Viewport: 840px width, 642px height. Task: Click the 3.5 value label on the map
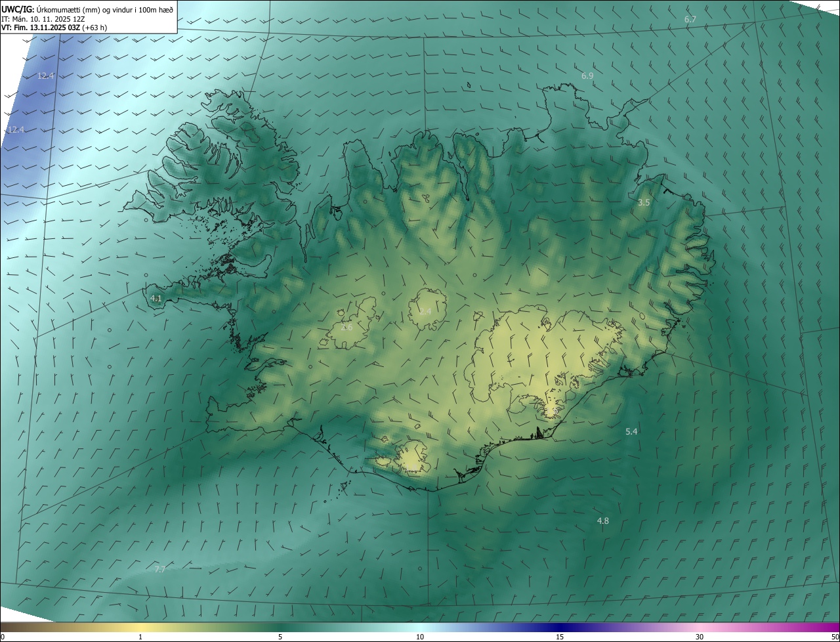coord(644,203)
